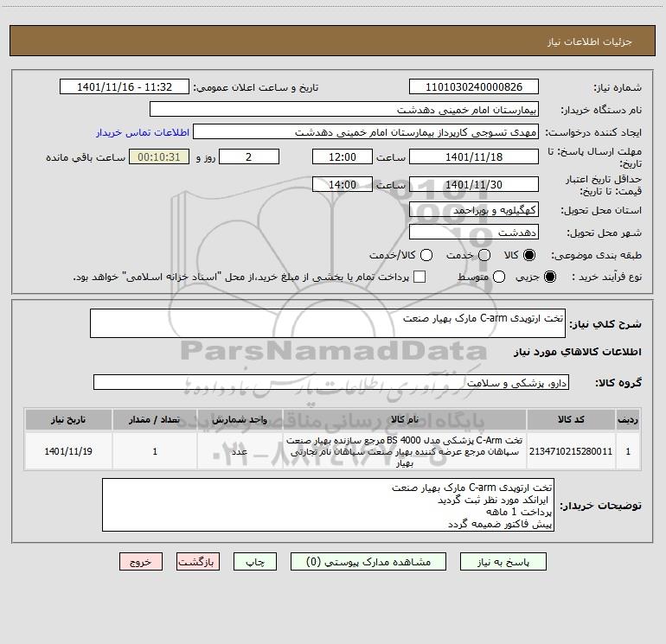Viewport: 666px width, 644px height.
Task: Click buyer notes text area
Action: (328, 505)
